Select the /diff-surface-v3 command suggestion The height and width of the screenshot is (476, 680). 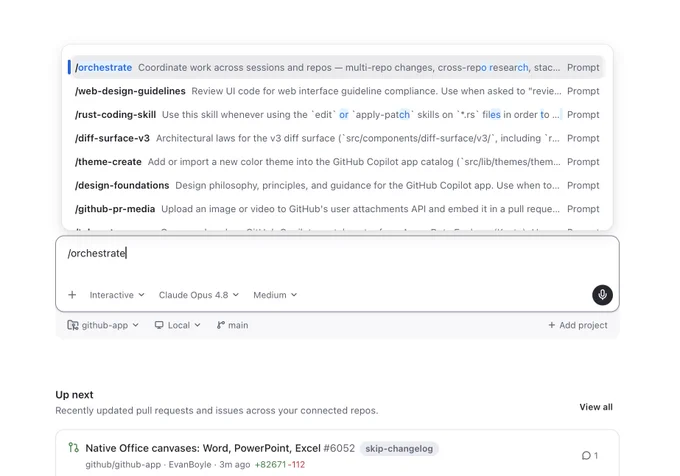tap(337, 138)
